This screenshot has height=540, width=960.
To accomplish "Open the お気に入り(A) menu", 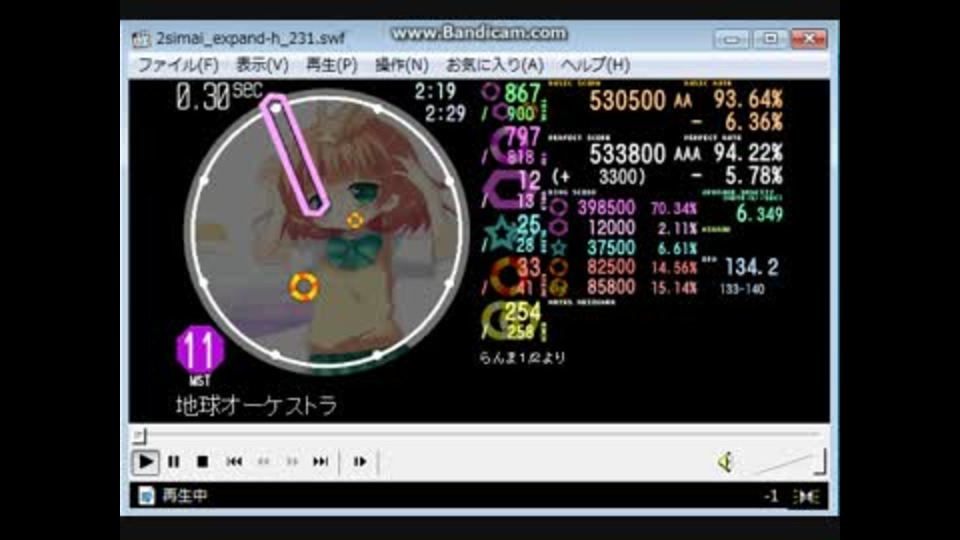I will pos(495,65).
